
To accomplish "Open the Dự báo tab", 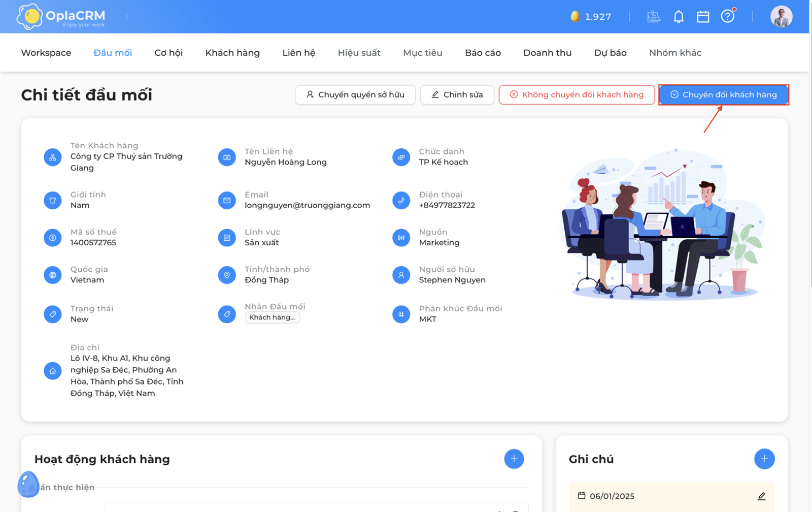I will pos(610,53).
